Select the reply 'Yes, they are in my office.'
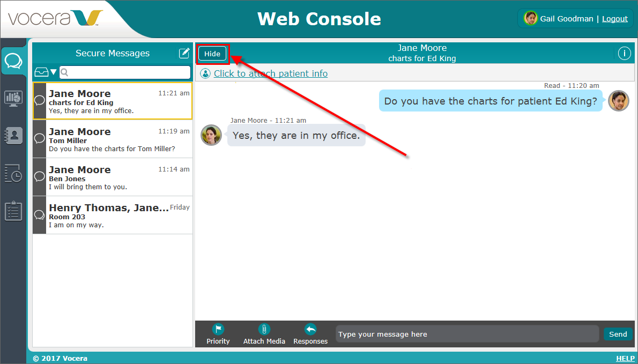This screenshot has height=364, width=638. (x=296, y=136)
